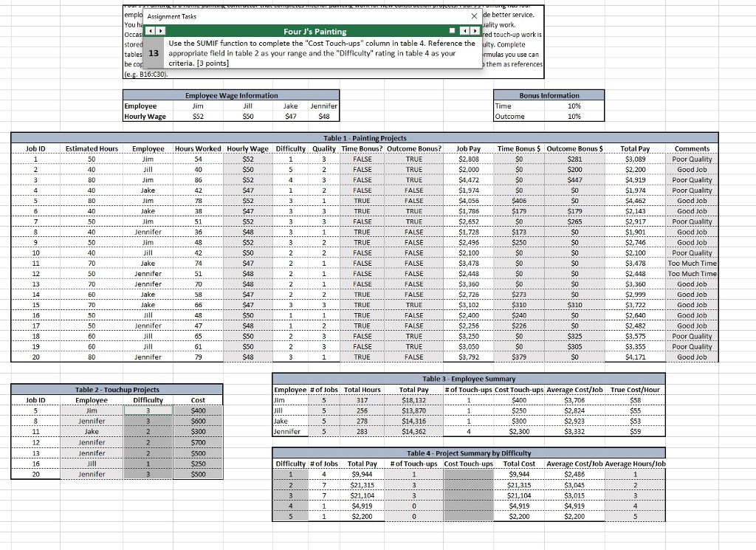Select the empty Cost Touch-ups cell for Difficulty 1
Screen dimensions: 756x550
(x=469, y=474)
